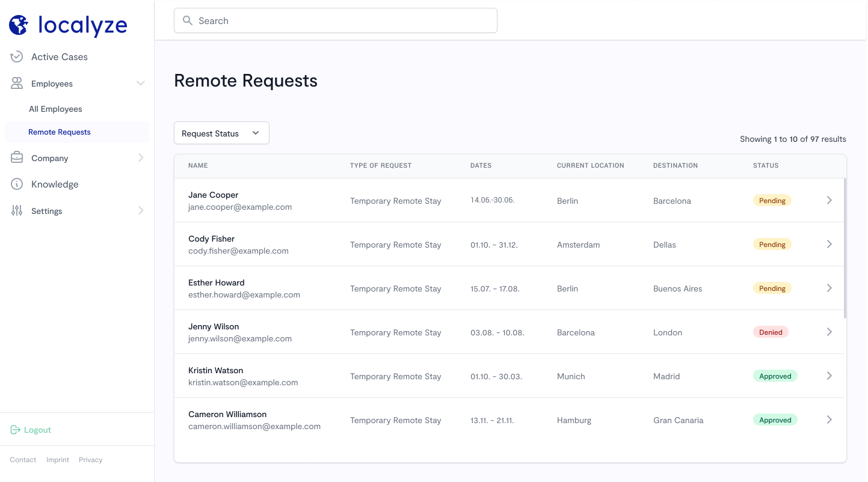Screen dimensions: 868x482
Task: Expand the Company sidebar section
Action: click(141, 158)
